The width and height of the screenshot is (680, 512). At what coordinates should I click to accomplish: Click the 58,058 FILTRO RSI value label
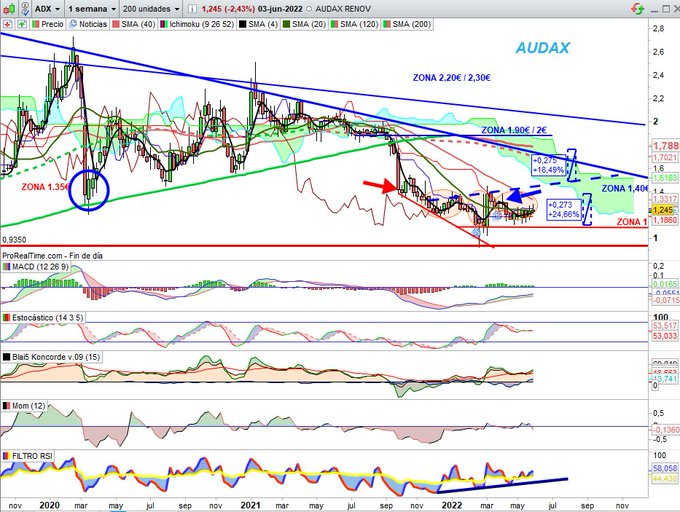point(665,468)
